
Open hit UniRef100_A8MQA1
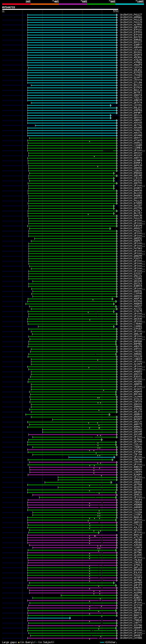(x=131, y=17)
